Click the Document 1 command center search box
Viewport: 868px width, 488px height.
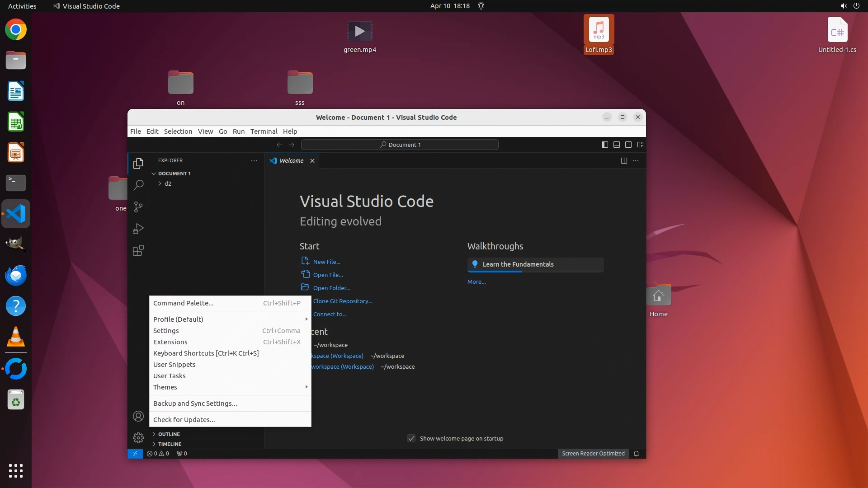tap(400, 145)
